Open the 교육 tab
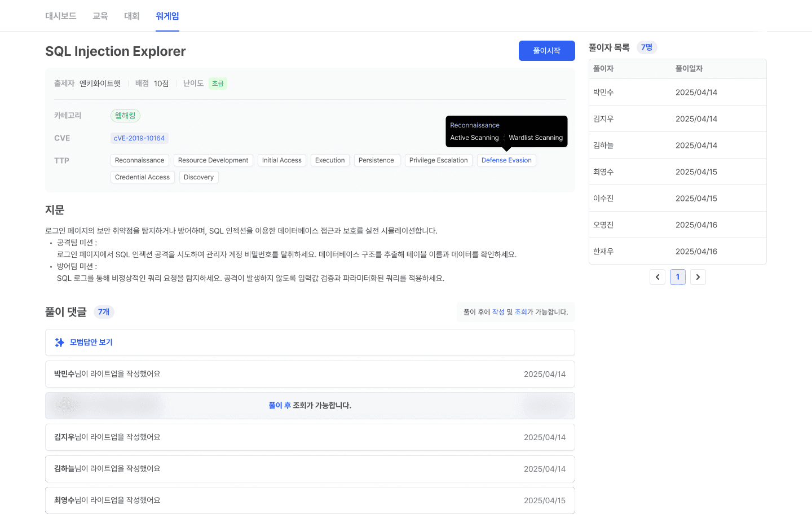812x523 pixels. 100,16
